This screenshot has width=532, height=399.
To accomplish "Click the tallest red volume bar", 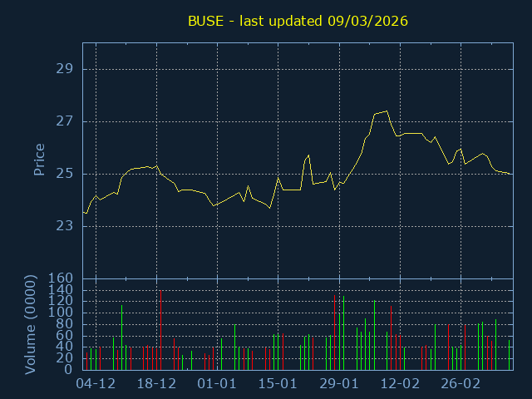I will coord(335,332).
